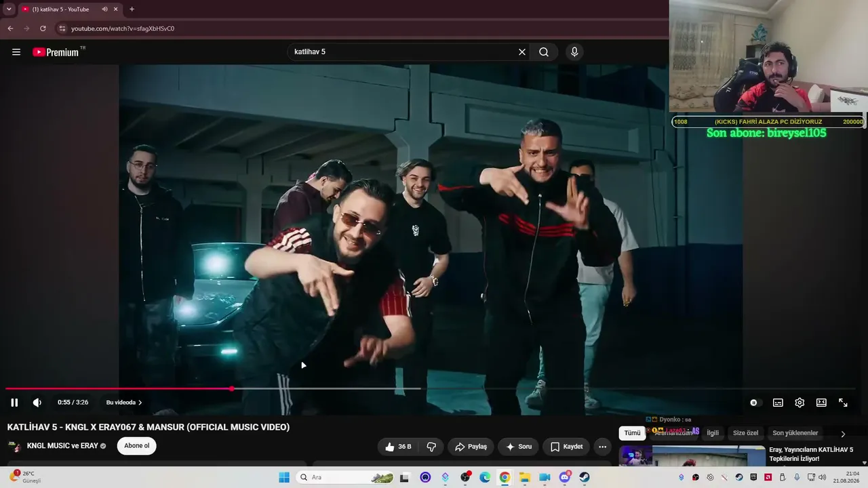Open the Windows Start menu
Viewport: 868px width, 488px height.
point(284,477)
